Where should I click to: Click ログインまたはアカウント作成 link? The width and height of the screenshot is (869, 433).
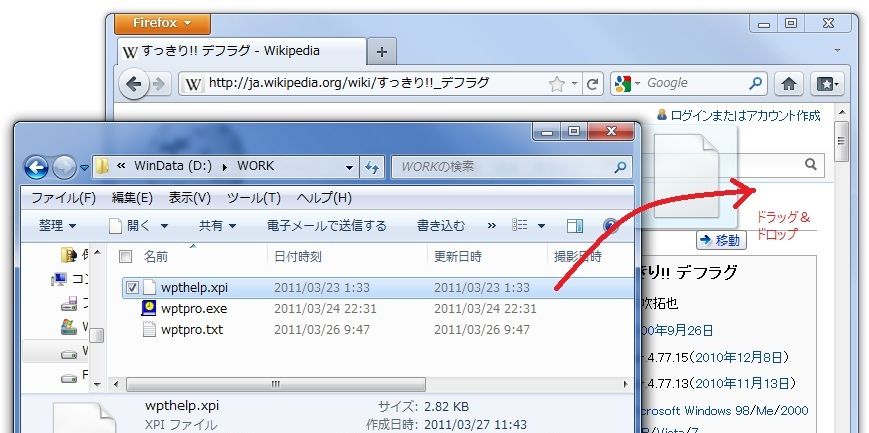(744, 116)
